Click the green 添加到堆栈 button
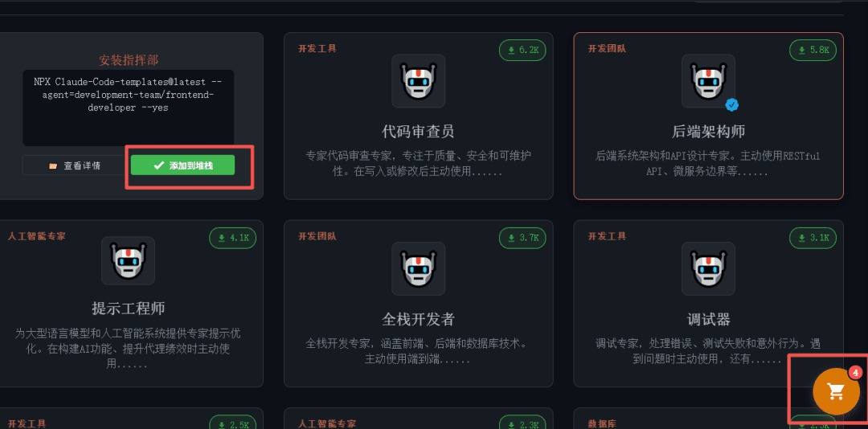868x429 pixels. point(182,165)
